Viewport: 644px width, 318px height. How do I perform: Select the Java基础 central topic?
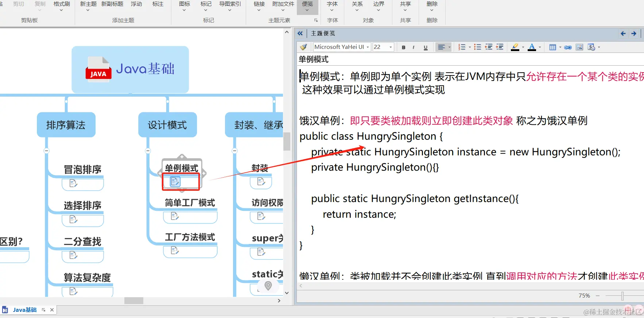click(130, 69)
